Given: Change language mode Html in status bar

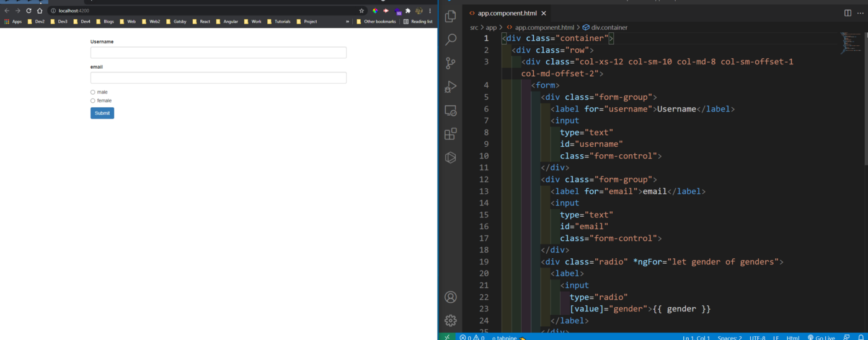Looking at the screenshot, I should click(x=793, y=338).
